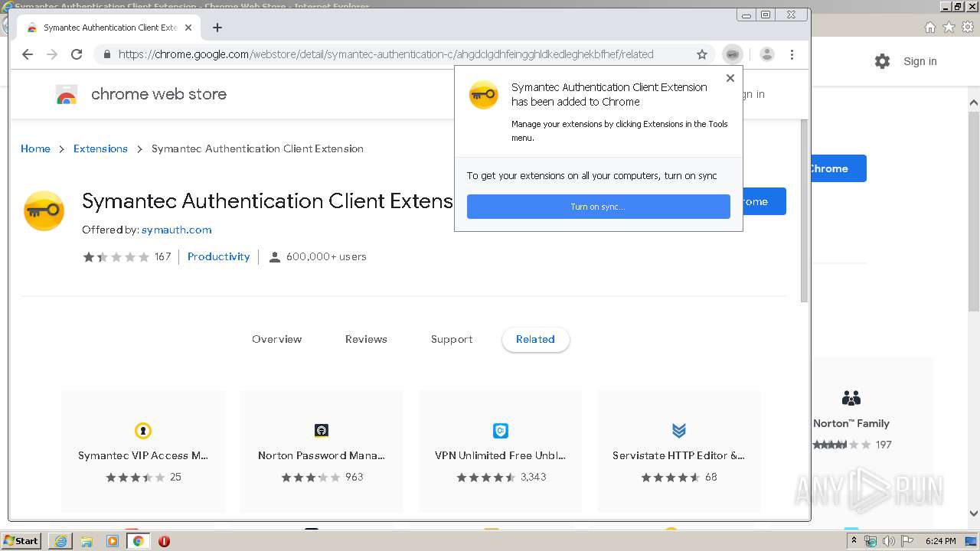Open the Productivity category link
Screen dimensions: 980x551
pyautogui.click(x=218, y=256)
